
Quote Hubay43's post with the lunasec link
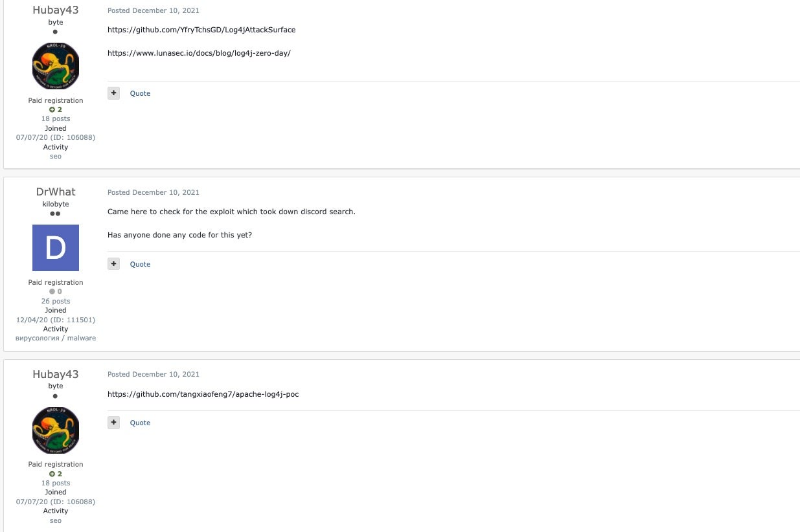coord(140,93)
